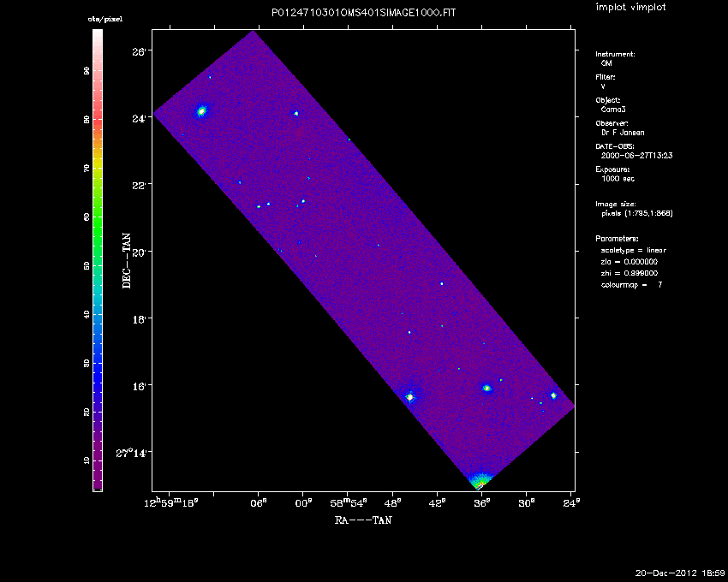Click the 'implot vimplot' text
This screenshot has height=582, width=728.
coord(630,8)
